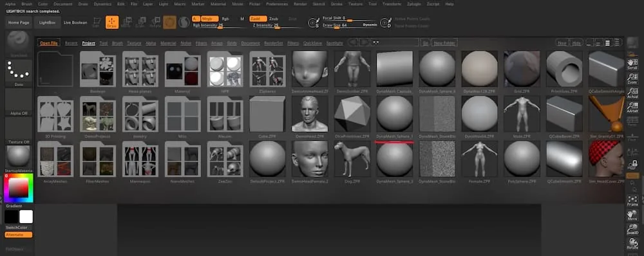The width and height of the screenshot is (644, 256).
Task: Select the Rotate mode icon in top shelf
Action: pos(155,22)
